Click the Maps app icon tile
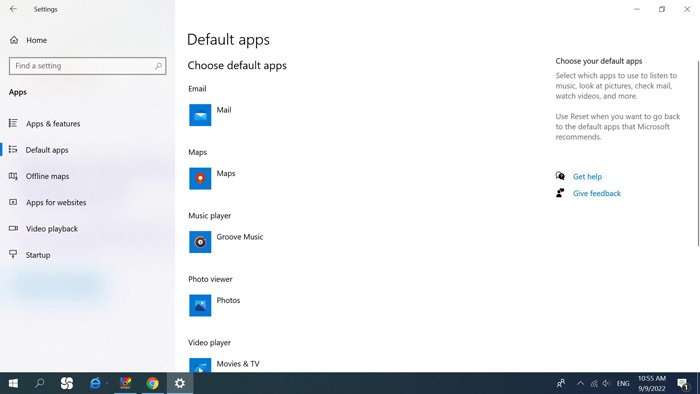The image size is (700, 394). pyautogui.click(x=200, y=178)
